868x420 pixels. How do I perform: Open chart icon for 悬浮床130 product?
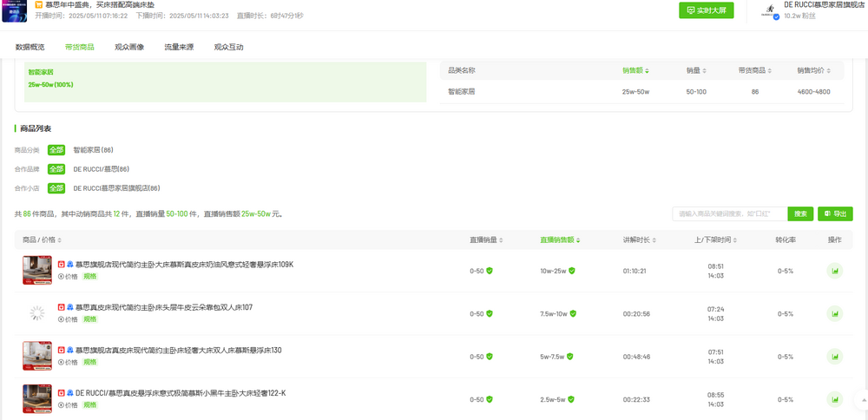(x=834, y=357)
